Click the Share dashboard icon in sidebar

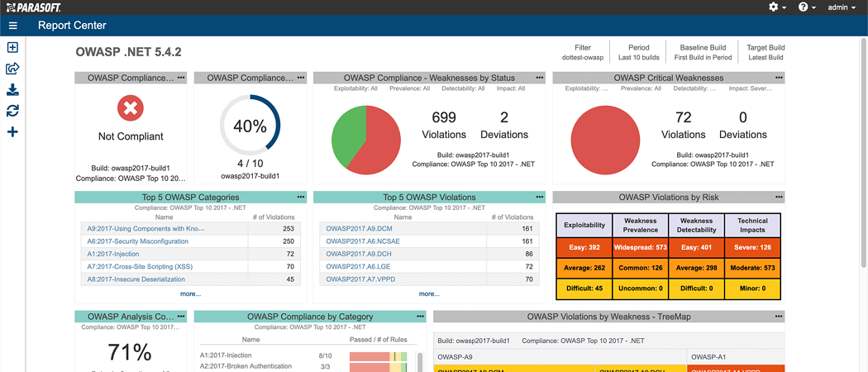[x=12, y=69]
